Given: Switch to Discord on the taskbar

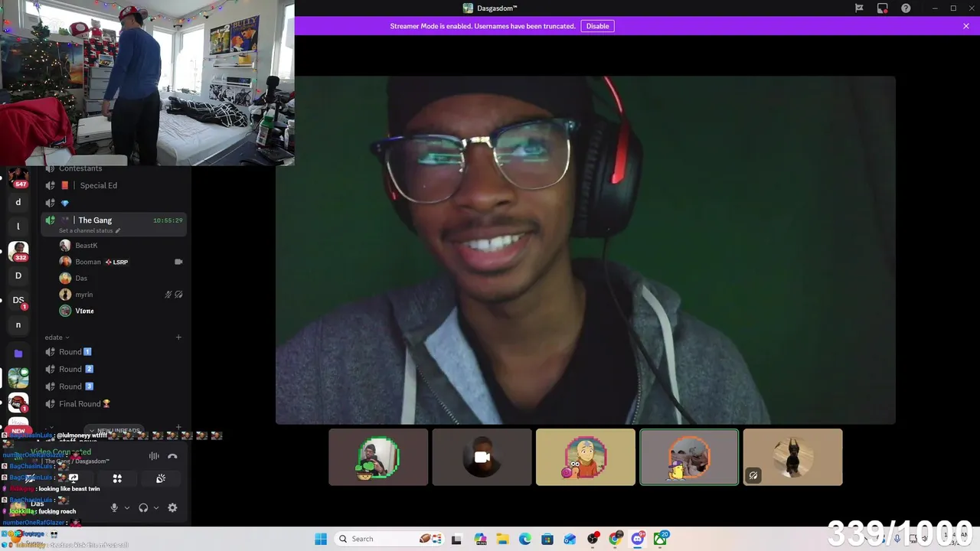Looking at the screenshot, I should [638, 539].
